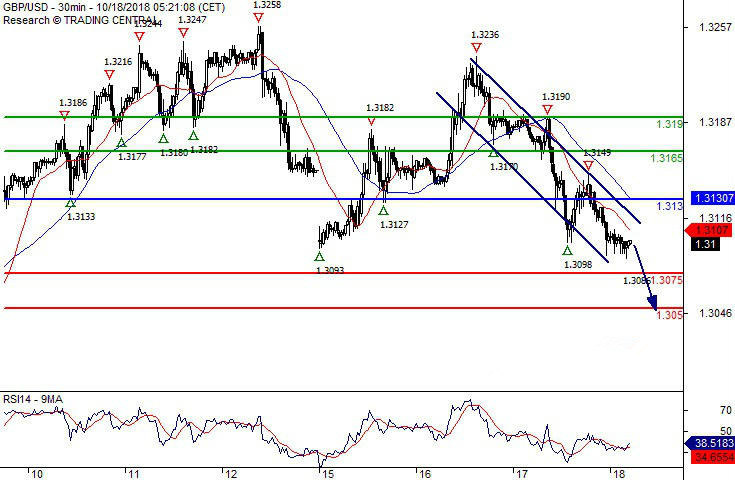The width and height of the screenshot is (735, 480).
Task: Click the green trough marker at 1.3127
Action: (x=383, y=210)
